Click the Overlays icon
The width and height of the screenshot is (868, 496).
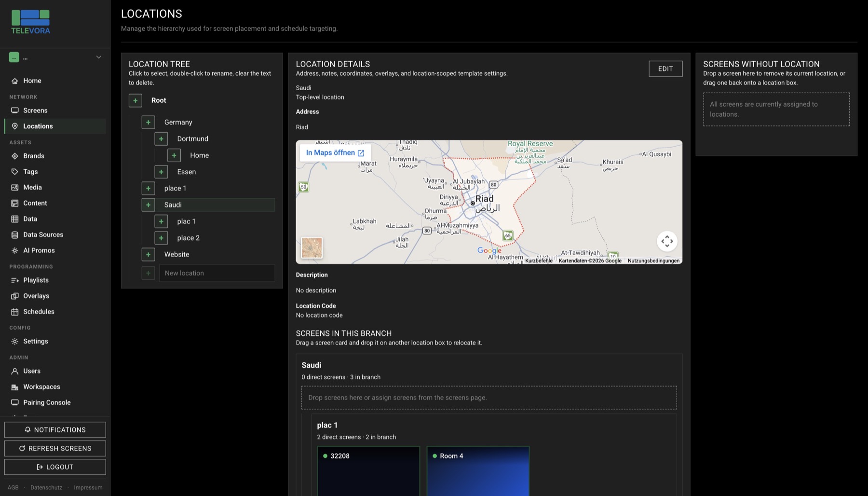click(15, 296)
